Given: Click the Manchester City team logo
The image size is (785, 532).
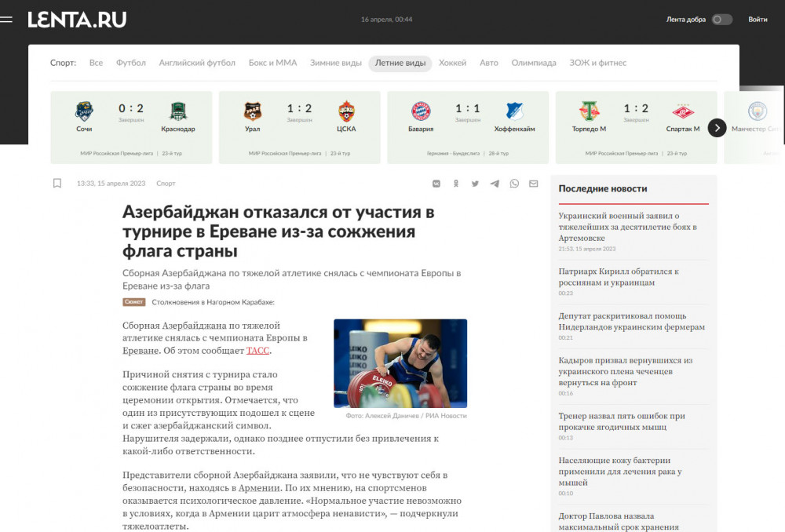Looking at the screenshot, I should (758, 111).
